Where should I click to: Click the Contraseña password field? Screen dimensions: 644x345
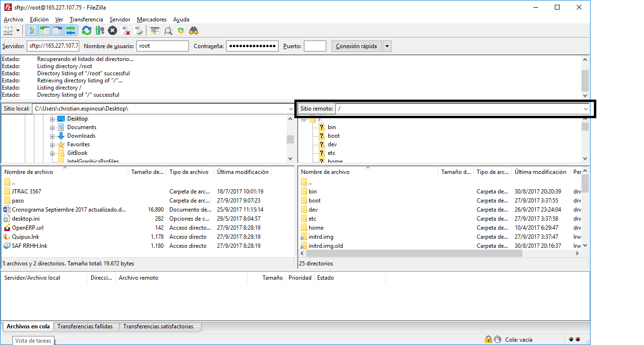pyautogui.click(x=252, y=46)
